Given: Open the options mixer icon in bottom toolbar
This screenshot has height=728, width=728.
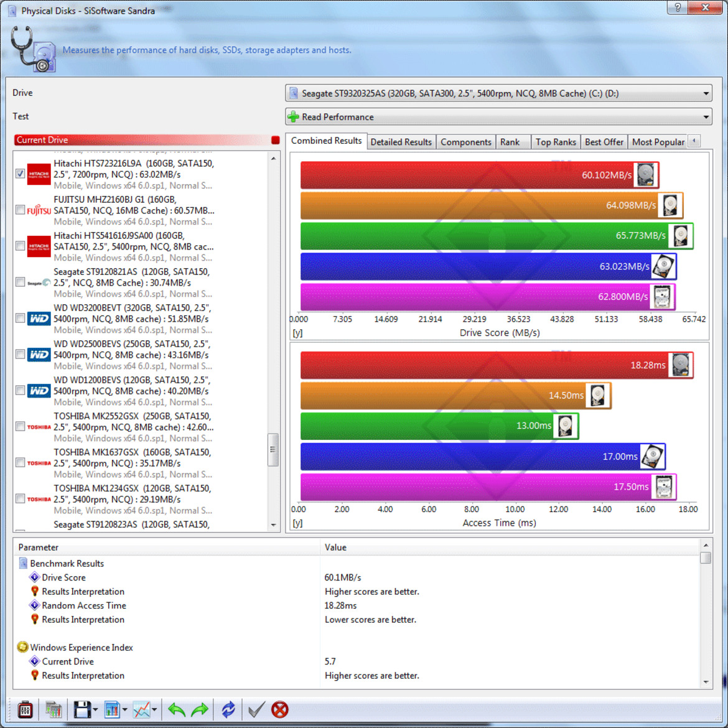Looking at the screenshot, I should pyautogui.click(x=25, y=709).
